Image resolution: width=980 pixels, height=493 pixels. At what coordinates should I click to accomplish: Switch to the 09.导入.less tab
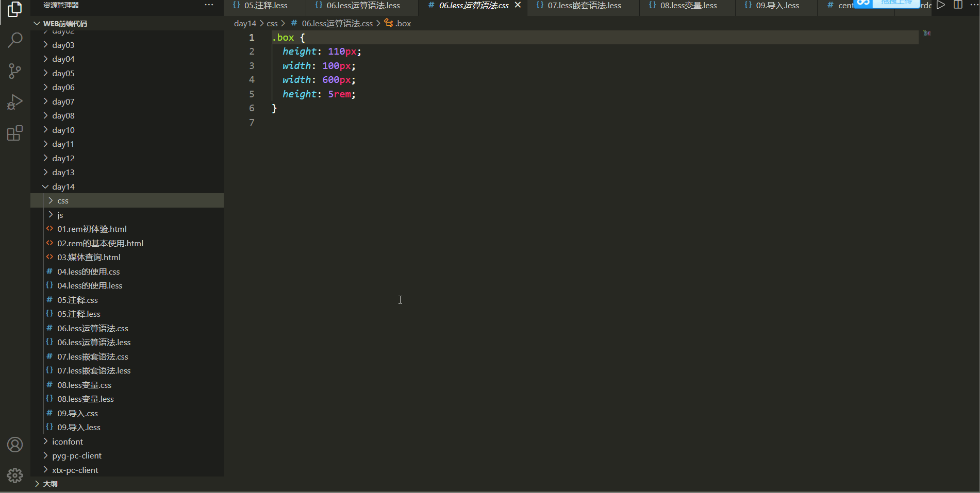pyautogui.click(x=777, y=5)
